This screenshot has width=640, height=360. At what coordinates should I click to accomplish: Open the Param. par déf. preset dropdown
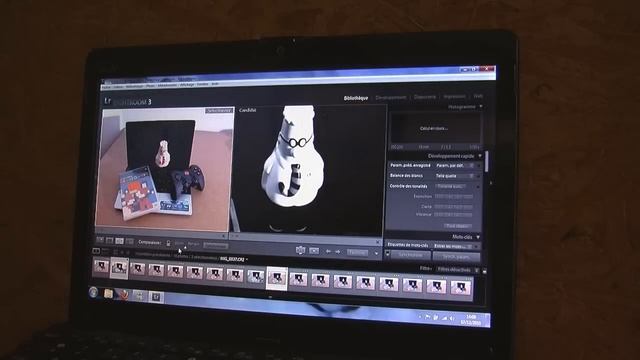point(455,165)
